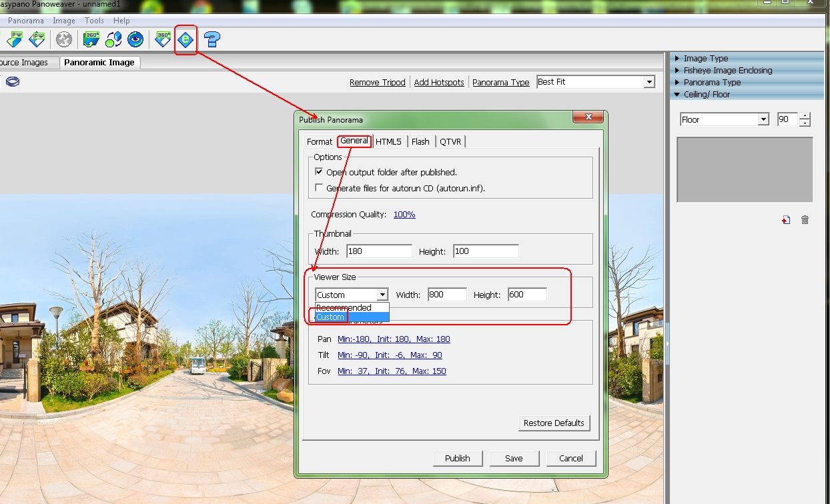Click the Pan min/init/max values link

pyautogui.click(x=394, y=339)
